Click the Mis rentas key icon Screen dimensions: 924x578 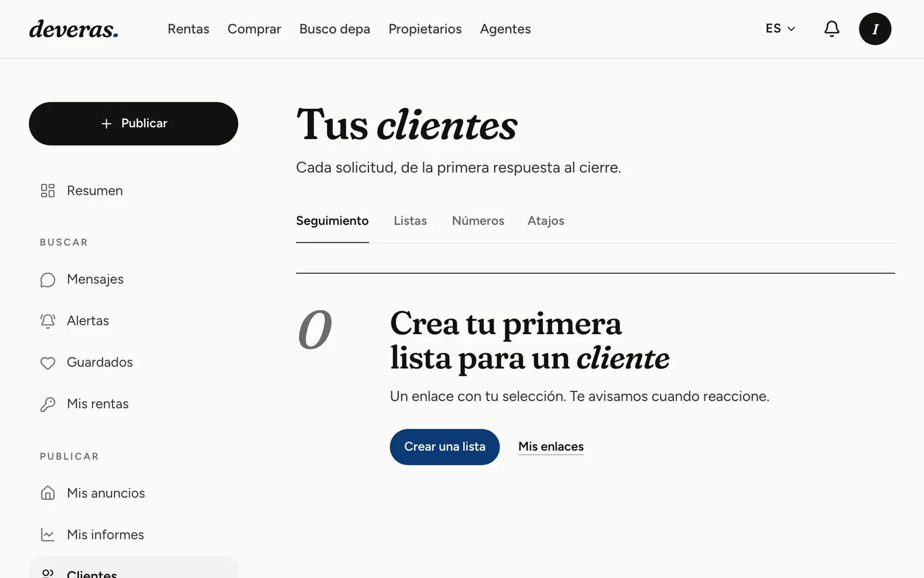48,405
